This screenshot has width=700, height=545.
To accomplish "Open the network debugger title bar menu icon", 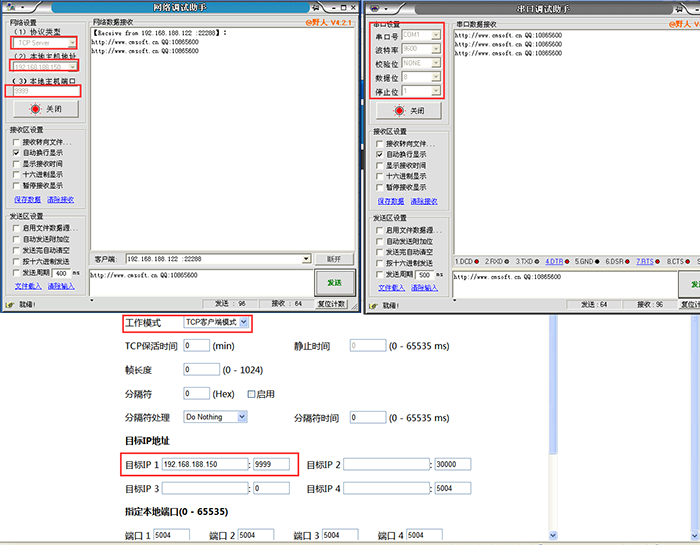I will pos(9,7).
